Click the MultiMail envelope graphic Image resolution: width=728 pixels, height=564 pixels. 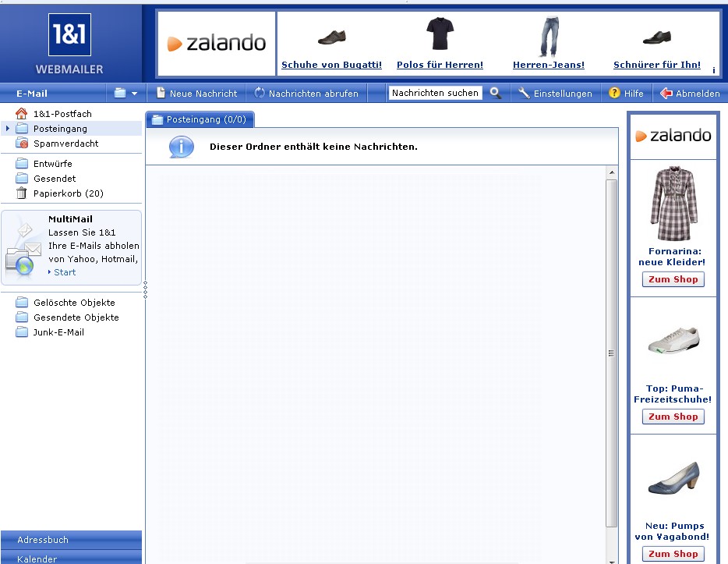(x=23, y=251)
